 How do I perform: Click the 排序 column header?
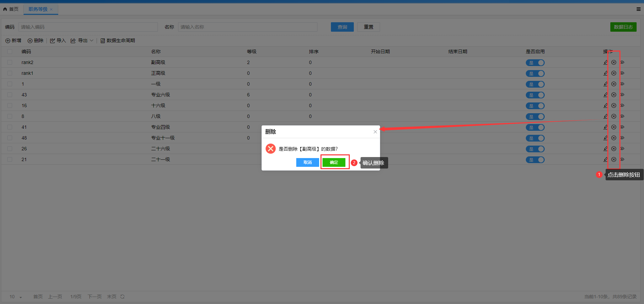click(x=314, y=52)
